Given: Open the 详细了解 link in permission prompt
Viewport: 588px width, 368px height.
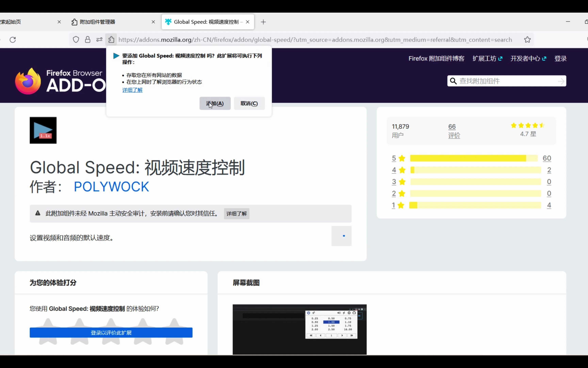Looking at the screenshot, I should click(132, 90).
